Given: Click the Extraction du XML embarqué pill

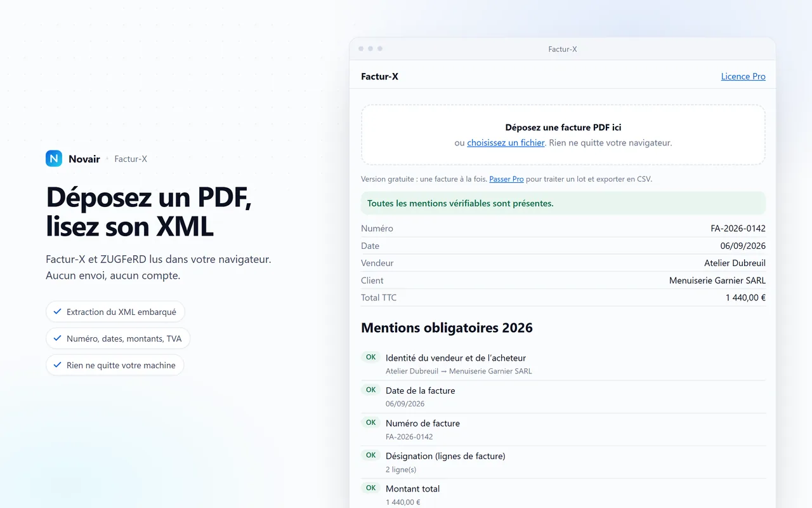Looking at the screenshot, I should (x=115, y=312).
